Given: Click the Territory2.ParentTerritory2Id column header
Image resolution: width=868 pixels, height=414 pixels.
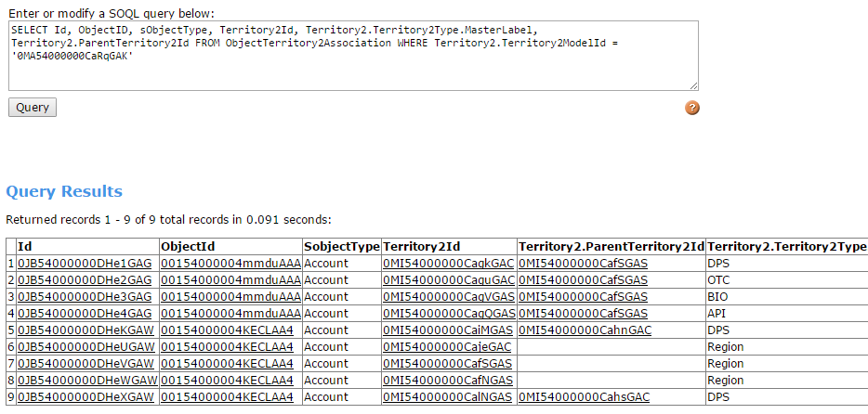Looking at the screenshot, I should click(x=611, y=247).
